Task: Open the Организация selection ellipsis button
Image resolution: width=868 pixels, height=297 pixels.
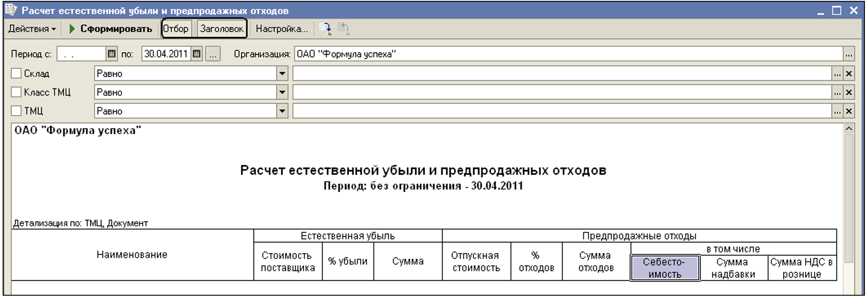Action: (x=849, y=54)
